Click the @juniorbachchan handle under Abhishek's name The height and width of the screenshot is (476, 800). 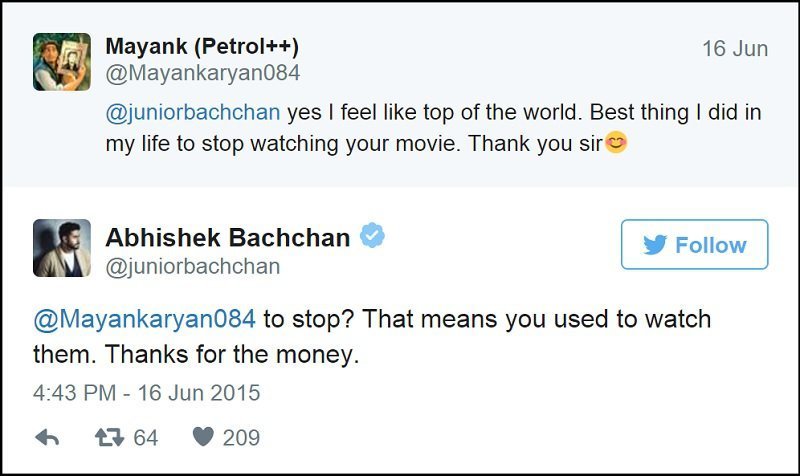[192, 266]
